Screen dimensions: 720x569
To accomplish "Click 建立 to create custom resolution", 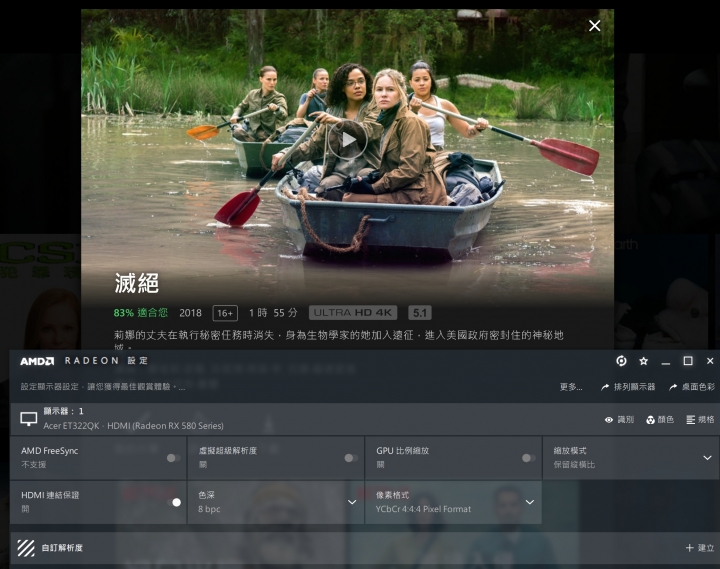I will point(700,548).
